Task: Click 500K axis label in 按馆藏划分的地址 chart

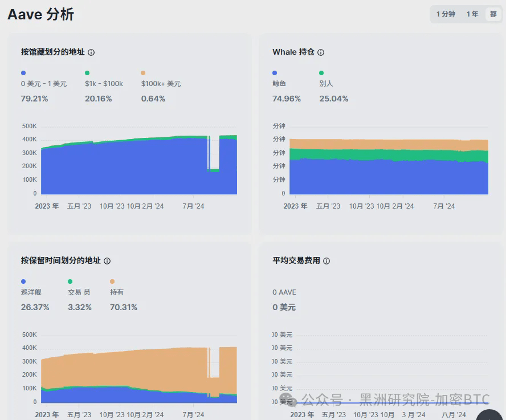Action: (30, 126)
